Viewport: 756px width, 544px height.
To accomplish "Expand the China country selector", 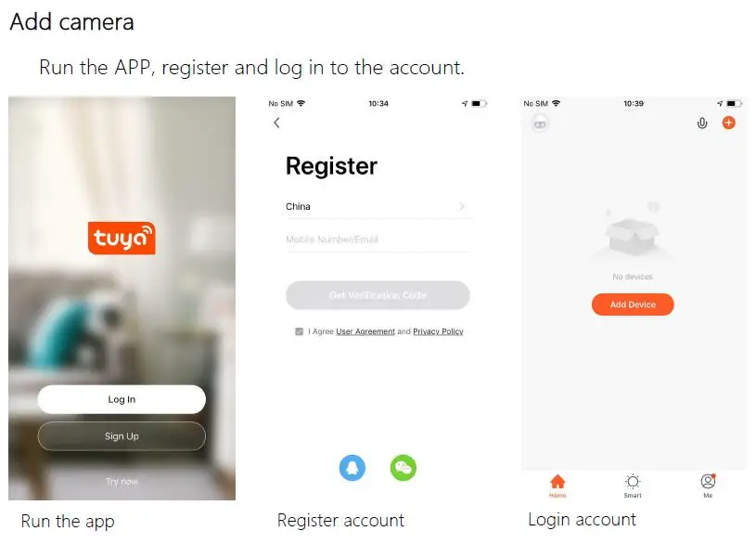I will pos(378,207).
